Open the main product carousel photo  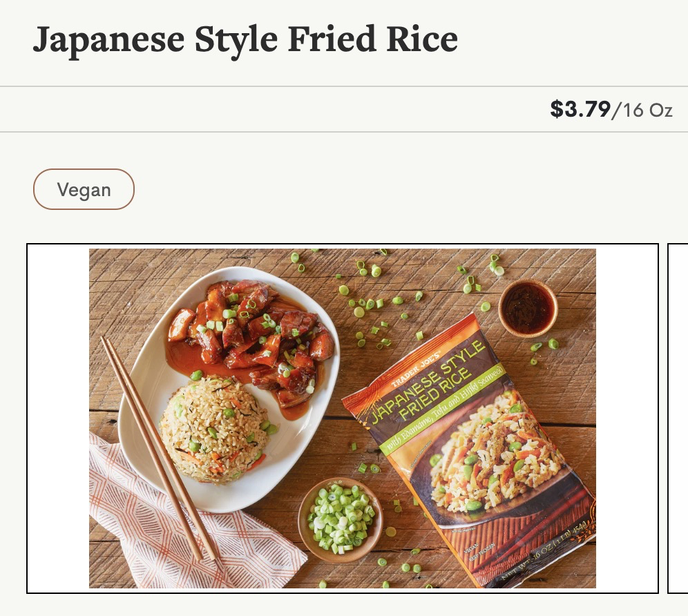(x=342, y=418)
